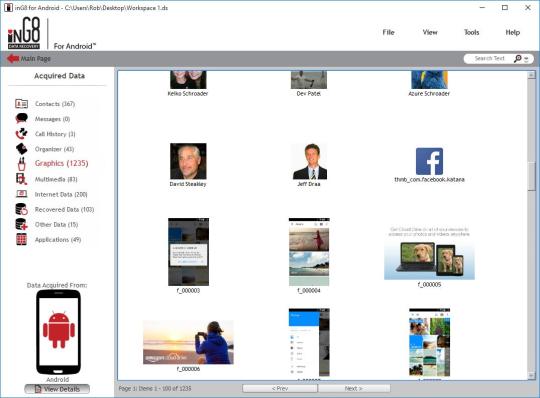The width and height of the screenshot is (540, 398).
Task: Click the Prev page button
Action: (280, 388)
